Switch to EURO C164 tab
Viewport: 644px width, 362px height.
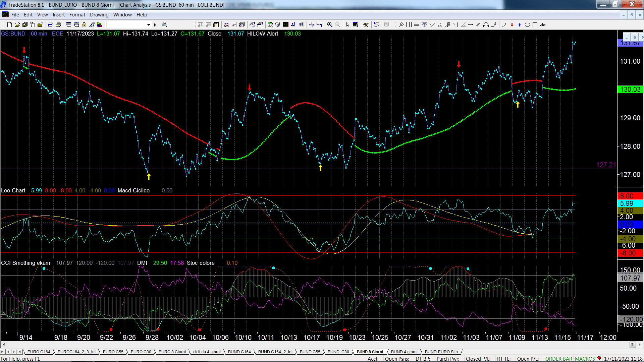pyautogui.click(x=39, y=352)
